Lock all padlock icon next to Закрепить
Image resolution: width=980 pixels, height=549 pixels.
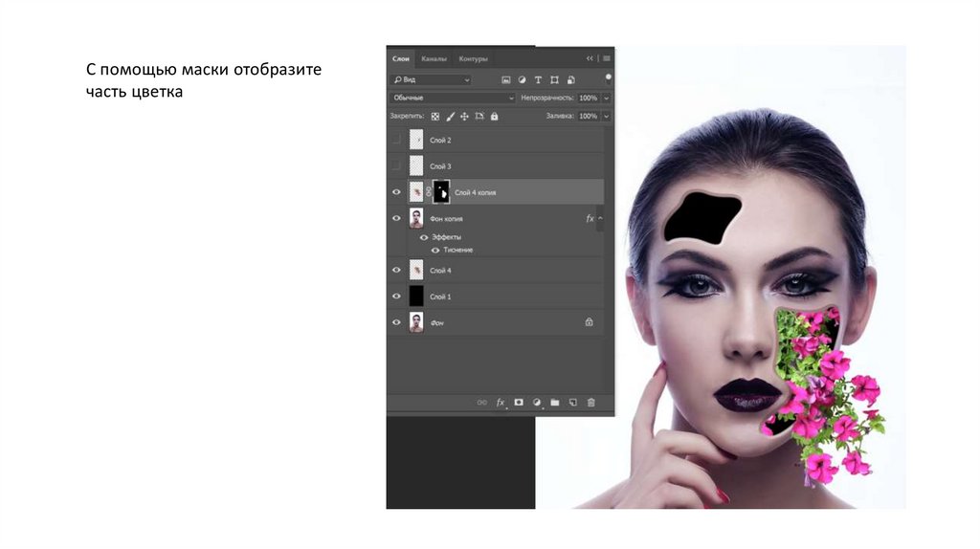tap(495, 117)
